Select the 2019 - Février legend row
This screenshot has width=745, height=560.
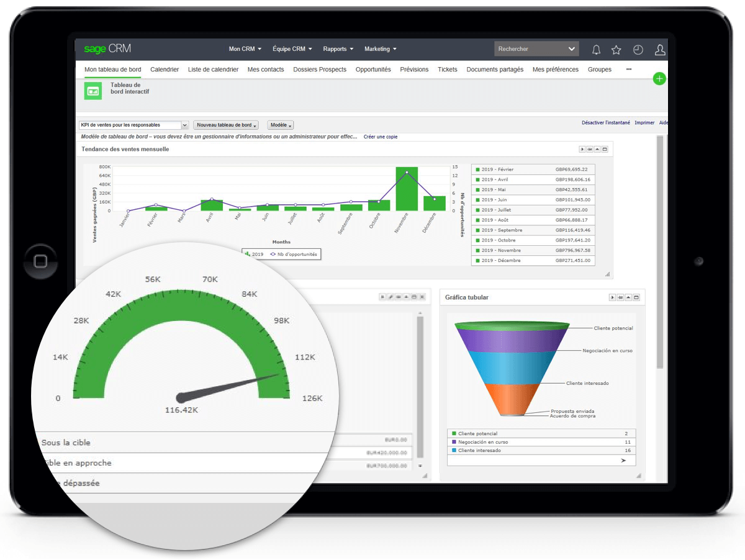(x=533, y=169)
